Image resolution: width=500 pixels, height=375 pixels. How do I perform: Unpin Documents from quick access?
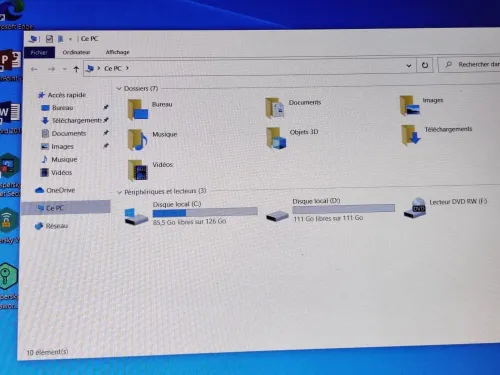point(106,133)
